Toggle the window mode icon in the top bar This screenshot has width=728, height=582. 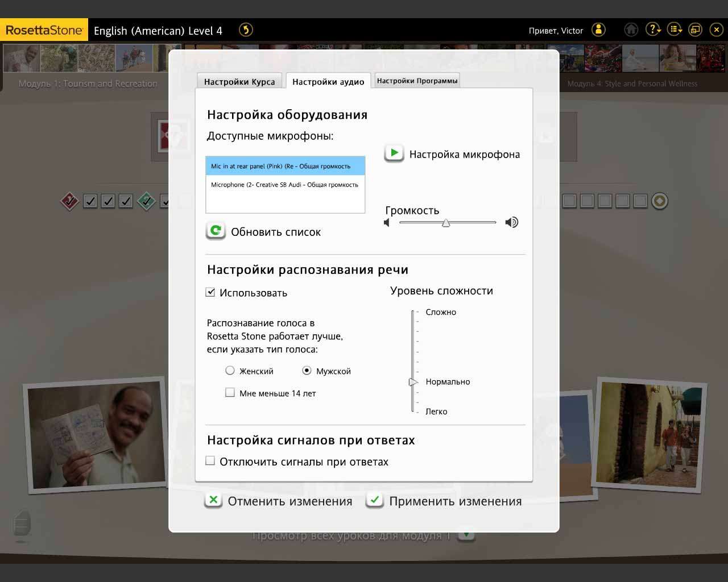pyautogui.click(x=695, y=30)
